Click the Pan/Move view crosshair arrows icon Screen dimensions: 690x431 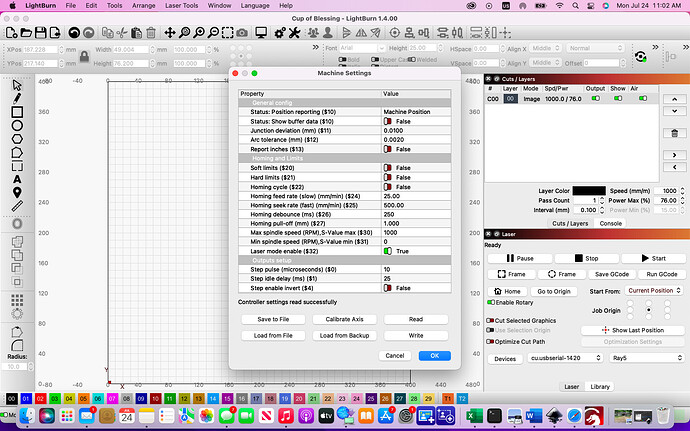click(x=170, y=33)
